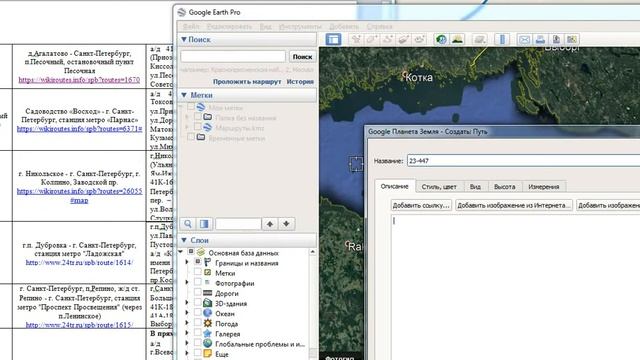Select the Add Polygon toolbar icon
Viewport: 640px width, 360px height.
(x=372, y=39)
